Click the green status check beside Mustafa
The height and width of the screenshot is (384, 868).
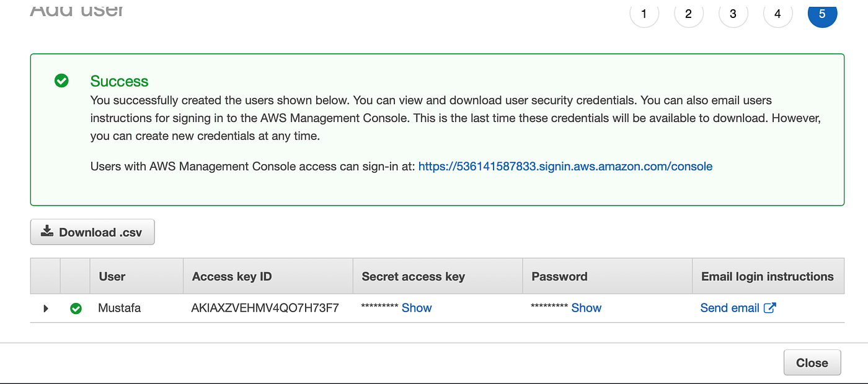click(x=76, y=308)
